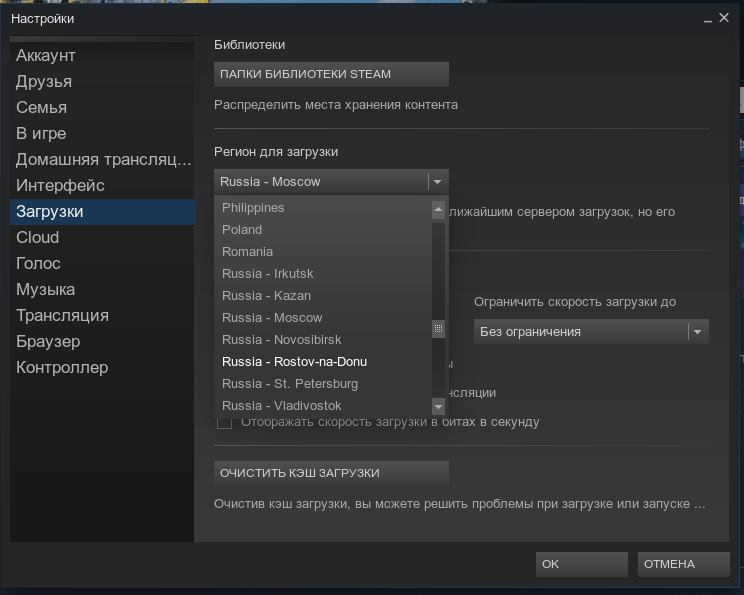
Task: Open the Трансляция settings section
Action: [102, 316]
